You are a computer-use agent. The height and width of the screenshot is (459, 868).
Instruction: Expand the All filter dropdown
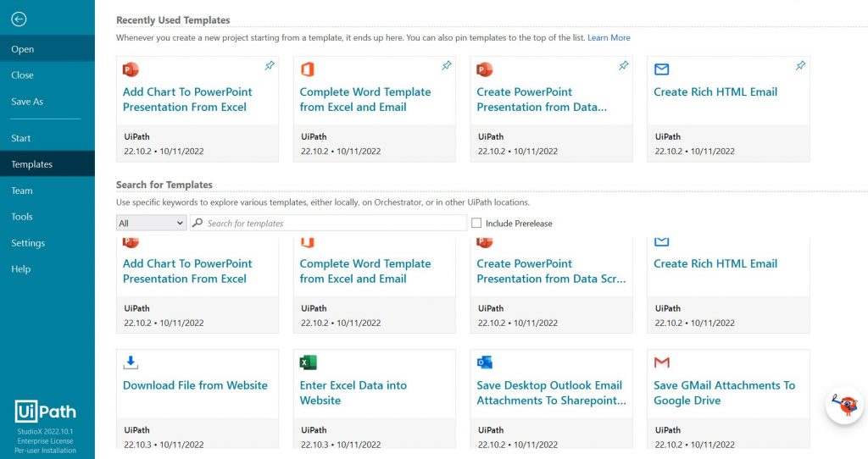click(151, 223)
